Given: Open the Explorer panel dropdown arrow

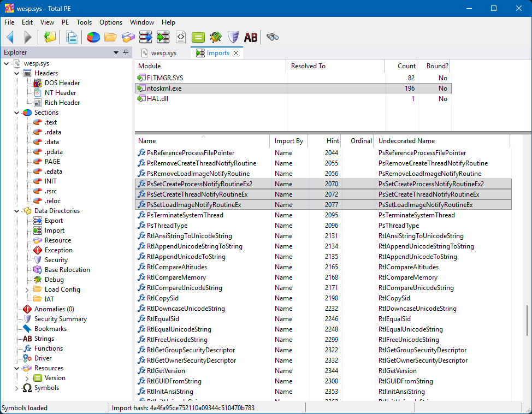Looking at the screenshot, I should pos(116,52).
